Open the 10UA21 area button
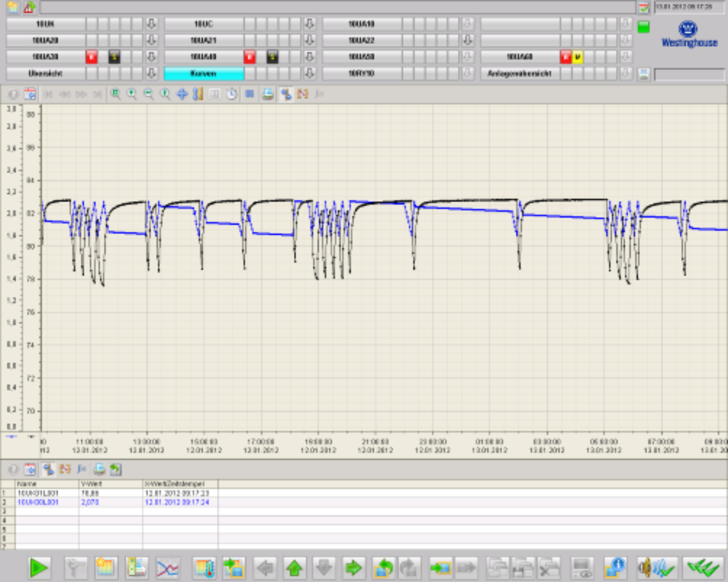Viewport: 728px width, 582px height. [x=204, y=41]
